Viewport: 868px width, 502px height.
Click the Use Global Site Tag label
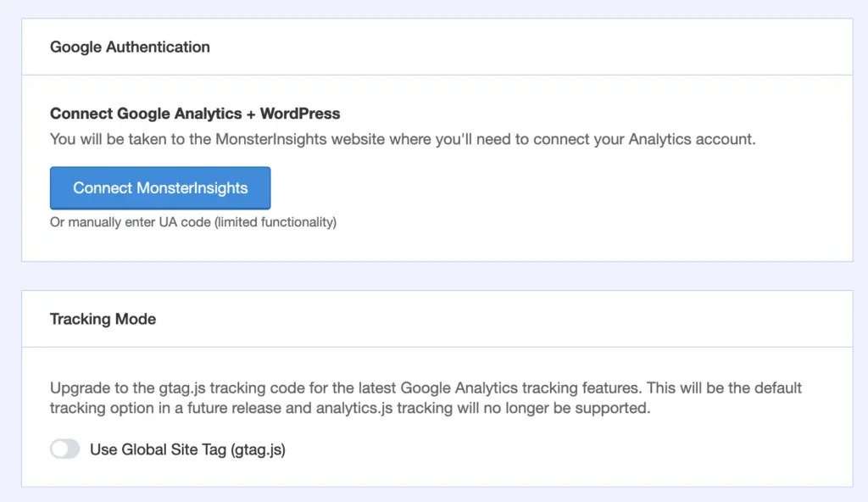[187, 449]
